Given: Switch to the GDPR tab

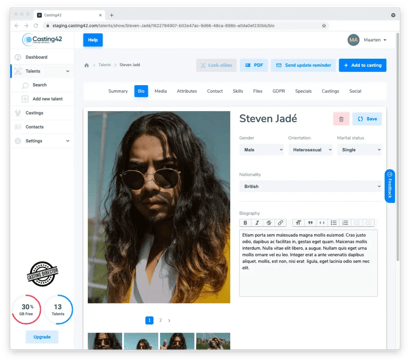Looking at the screenshot, I should point(279,91).
